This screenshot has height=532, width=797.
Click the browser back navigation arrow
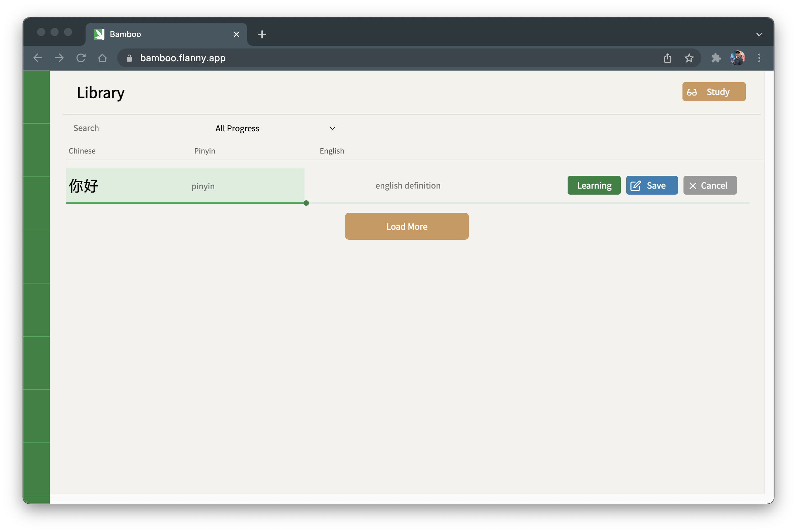(37, 58)
